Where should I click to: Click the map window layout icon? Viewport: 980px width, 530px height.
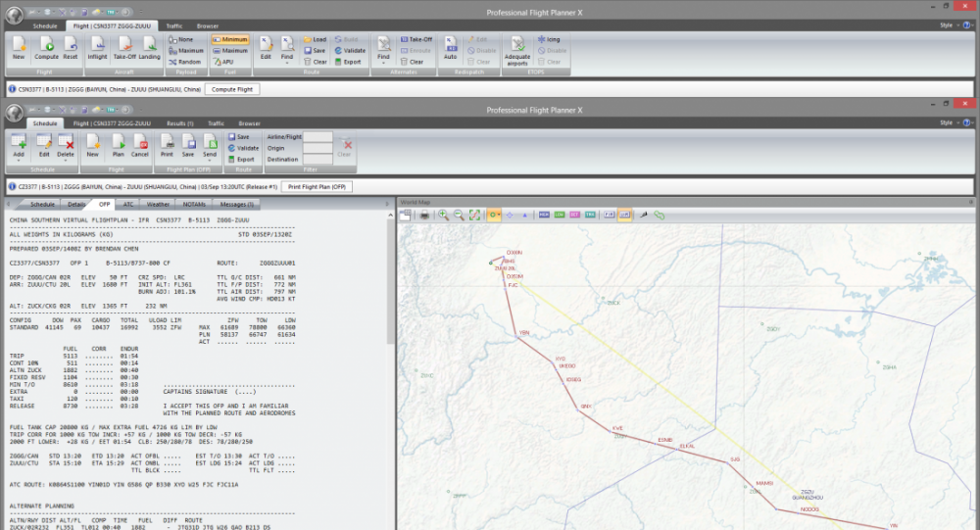click(405, 215)
